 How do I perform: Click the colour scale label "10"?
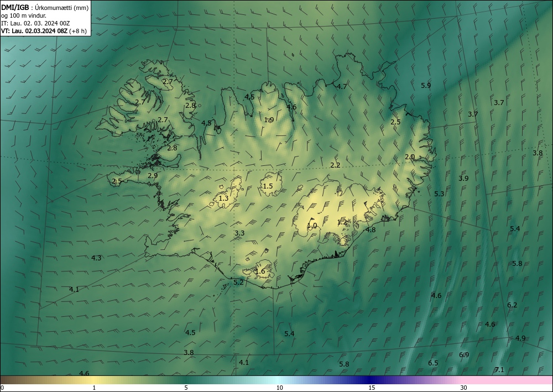tap(279, 388)
